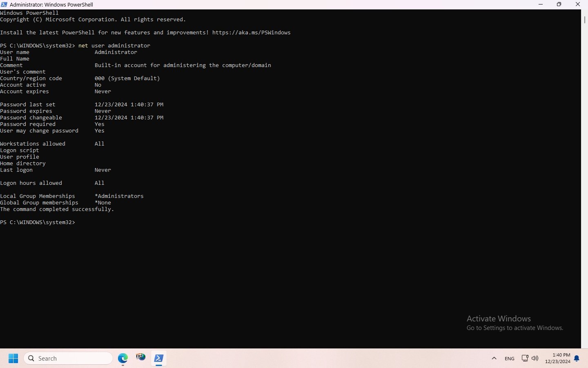The image size is (588, 368).
Task: Click "The command completed successfully." line
Action: [x=57, y=209]
